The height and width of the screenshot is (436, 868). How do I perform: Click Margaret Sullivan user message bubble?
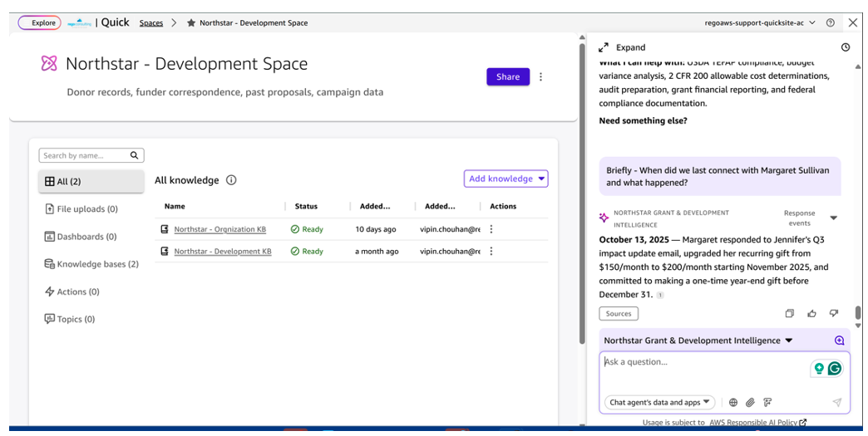click(720, 176)
